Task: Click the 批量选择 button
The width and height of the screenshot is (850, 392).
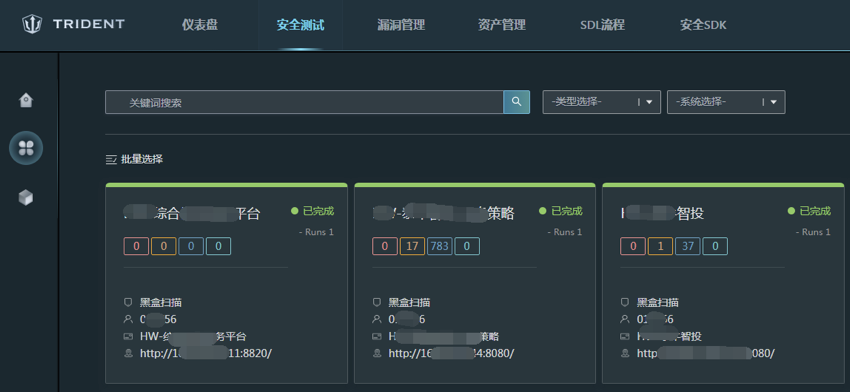Action: click(x=134, y=159)
